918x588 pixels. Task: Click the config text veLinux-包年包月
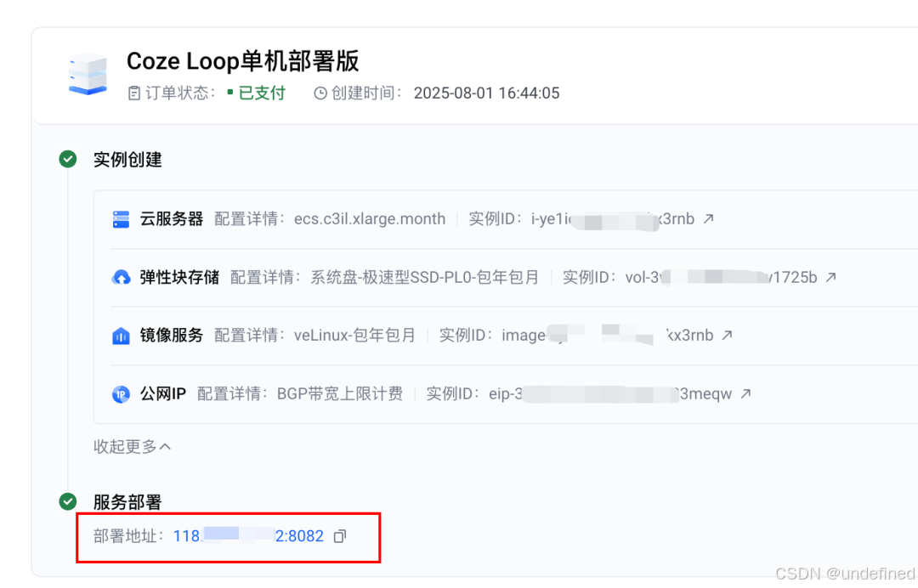coord(354,336)
